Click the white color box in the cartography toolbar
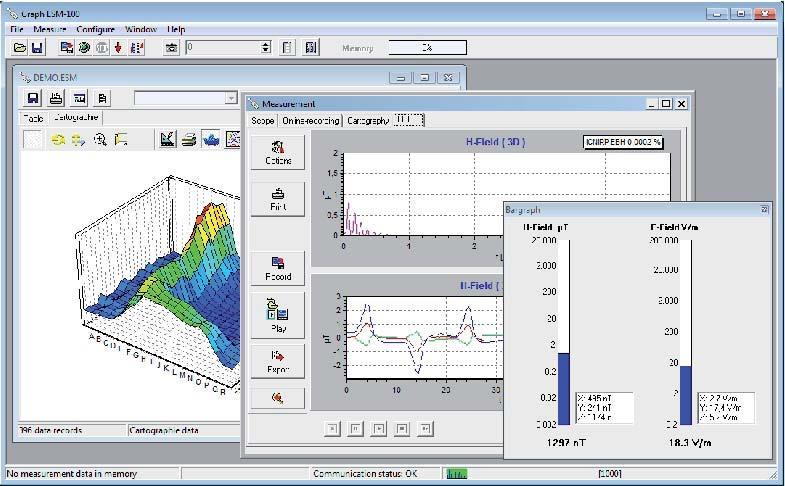 click(33, 140)
